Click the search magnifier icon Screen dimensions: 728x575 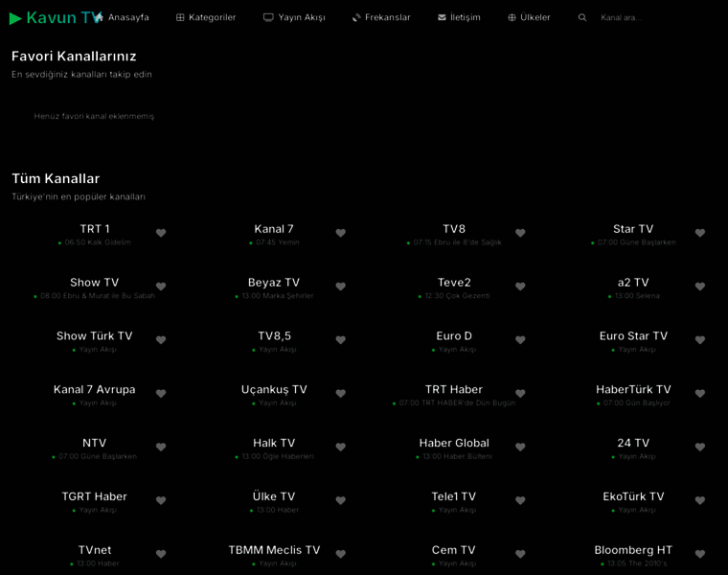click(582, 17)
